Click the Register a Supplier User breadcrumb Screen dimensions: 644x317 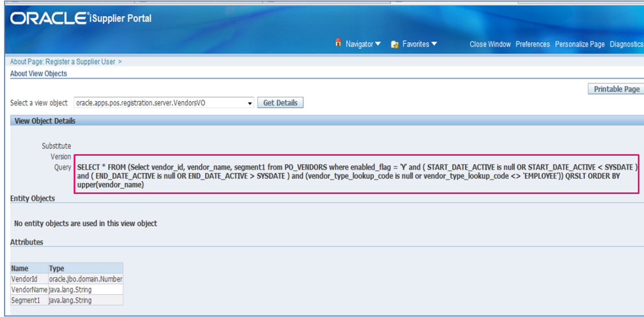tap(80, 62)
